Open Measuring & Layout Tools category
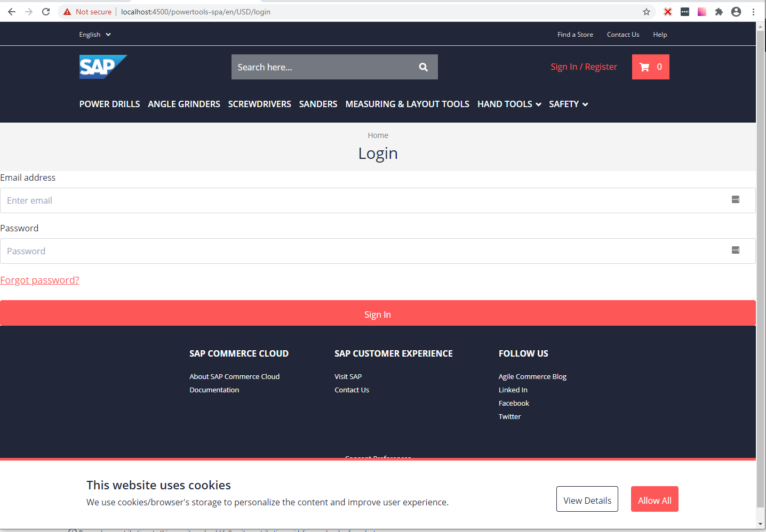The width and height of the screenshot is (766, 532). pos(408,104)
